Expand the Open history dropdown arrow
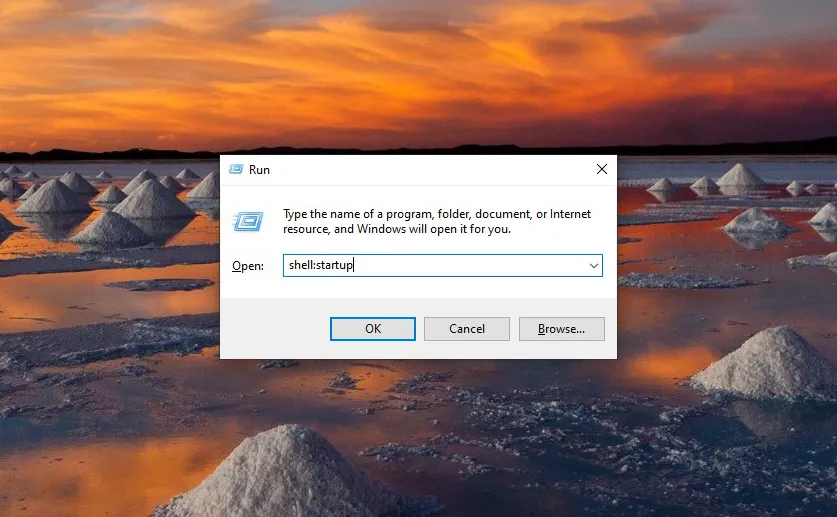 click(x=594, y=266)
